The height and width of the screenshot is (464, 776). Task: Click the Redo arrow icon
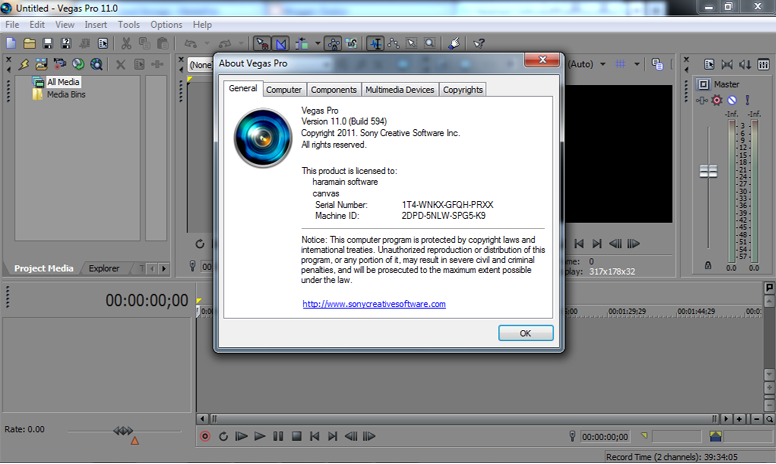pos(225,44)
